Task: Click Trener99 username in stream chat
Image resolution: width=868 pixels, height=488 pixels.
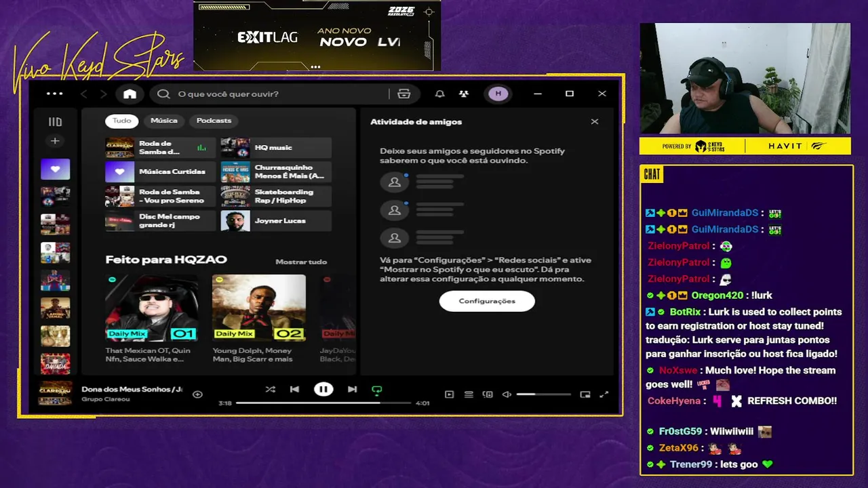Action: [x=691, y=465]
